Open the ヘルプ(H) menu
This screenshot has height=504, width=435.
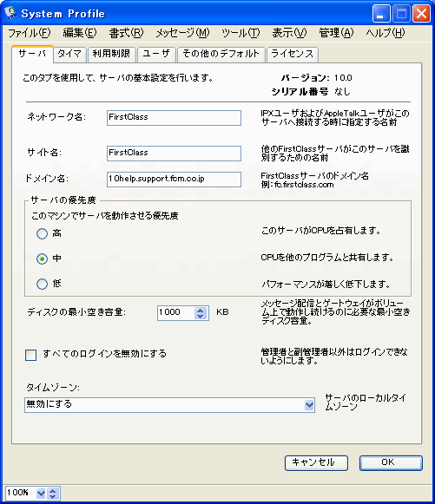point(386,33)
